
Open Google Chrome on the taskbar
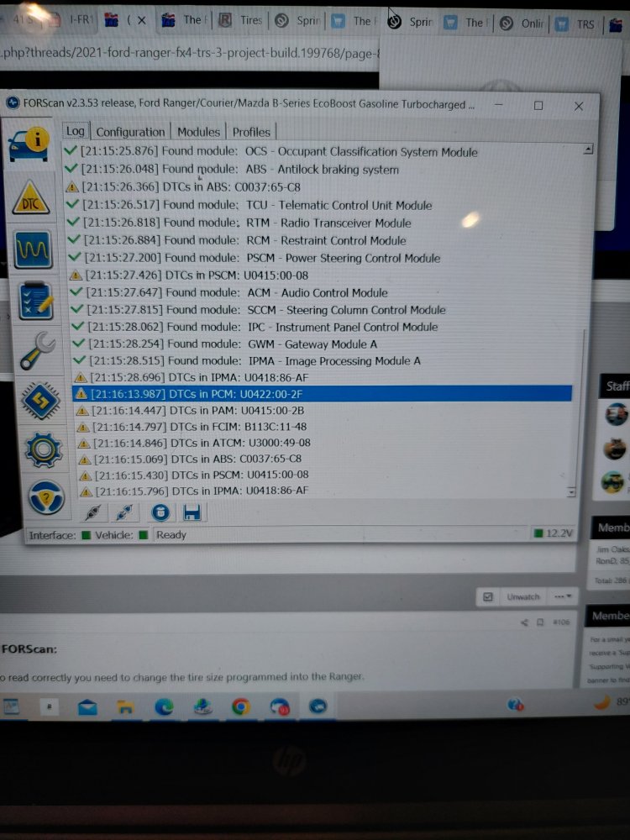(x=240, y=707)
